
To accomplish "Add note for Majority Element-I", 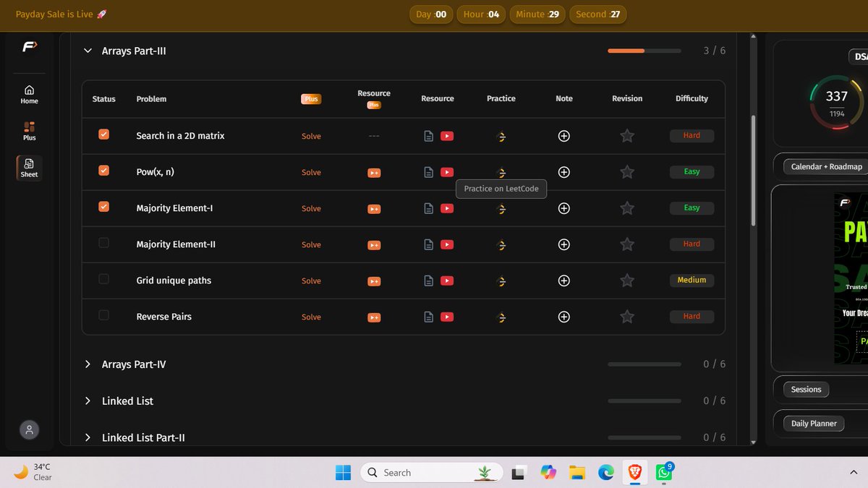I will pyautogui.click(x=564, y=208).
